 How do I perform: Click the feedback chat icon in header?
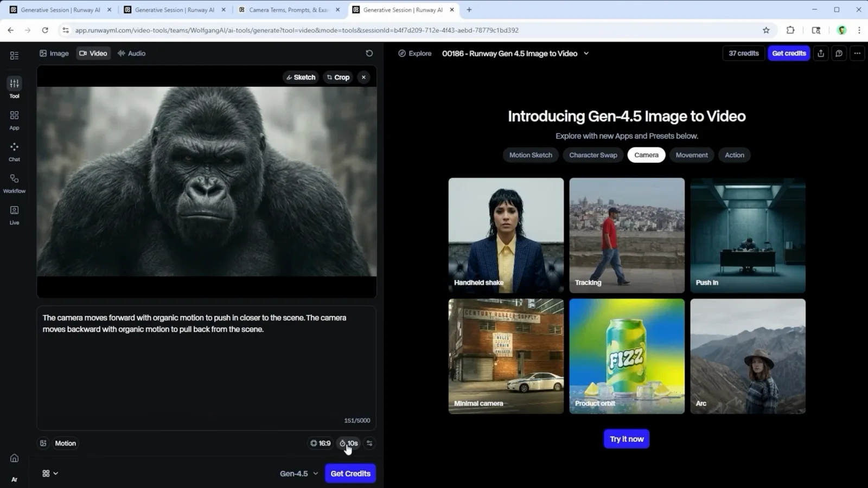point(839,53)
